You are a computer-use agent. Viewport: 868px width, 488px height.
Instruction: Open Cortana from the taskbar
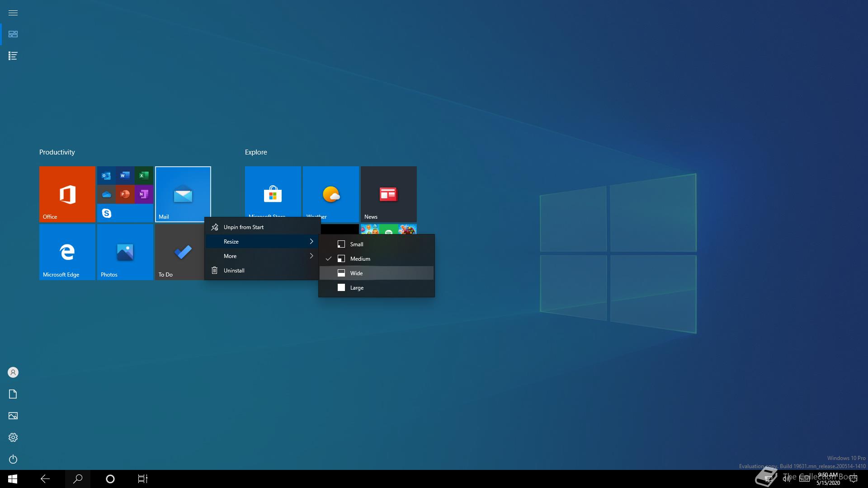[x=110, y=479]
